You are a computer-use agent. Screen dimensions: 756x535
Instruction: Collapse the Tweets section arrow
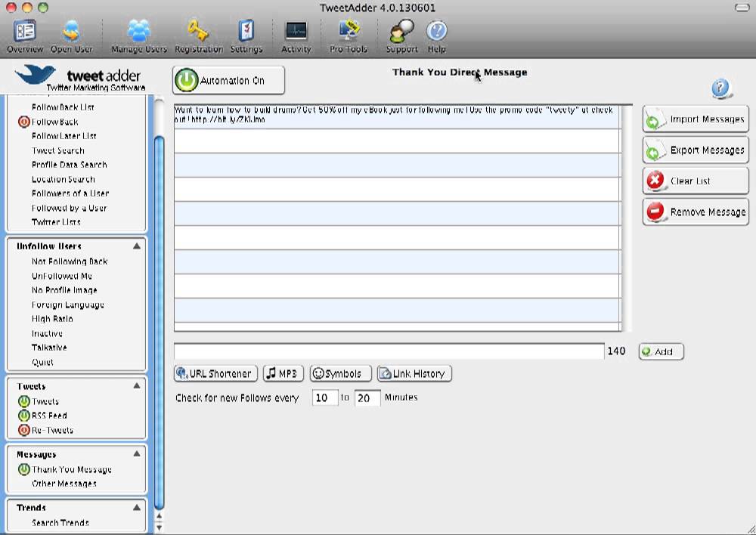pyautogui.click(x=137, y=385)
